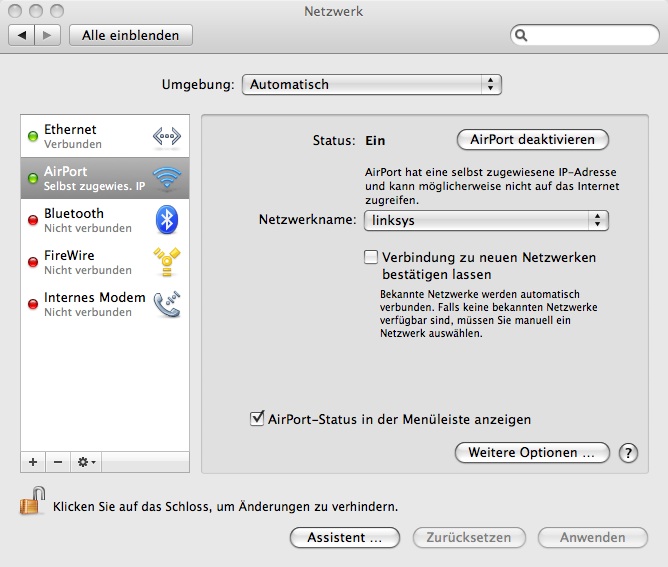Click the search magnifier icon
The image size is (668, 567).
coord(521,35)
